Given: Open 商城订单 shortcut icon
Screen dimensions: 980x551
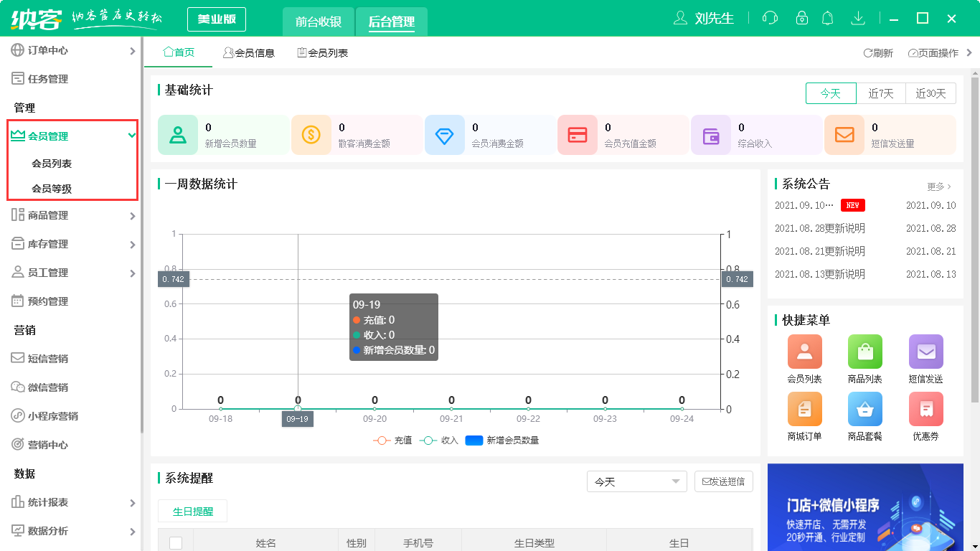Looking at the screenshot, I should coord(804,409).
